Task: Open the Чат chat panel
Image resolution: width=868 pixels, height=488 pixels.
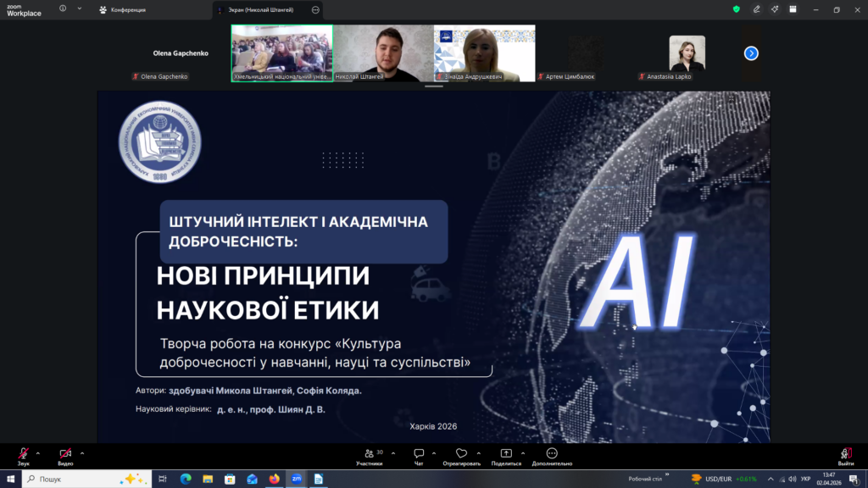Action: tap(419, 454)
